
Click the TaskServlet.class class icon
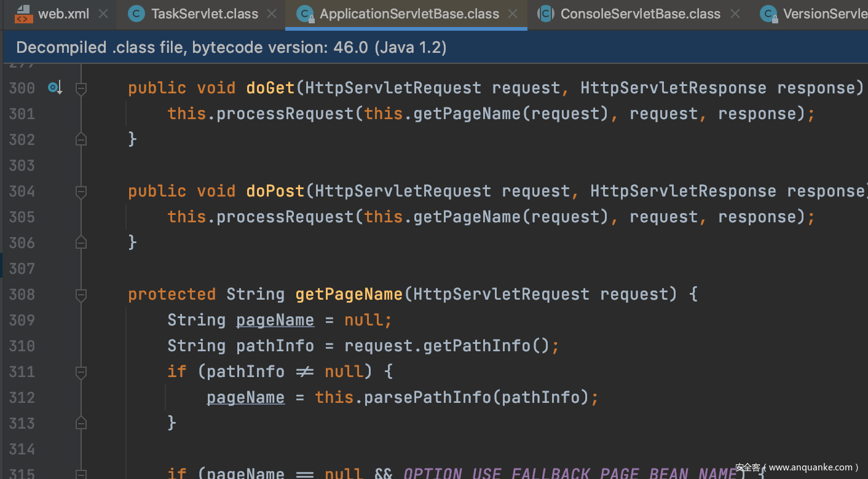tap(137, 14)
